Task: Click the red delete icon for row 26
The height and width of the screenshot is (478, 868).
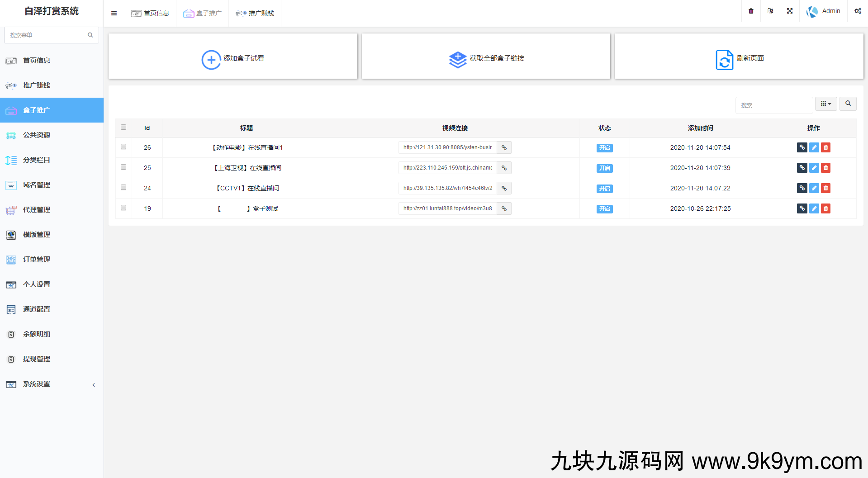Action: click(825, 147)
